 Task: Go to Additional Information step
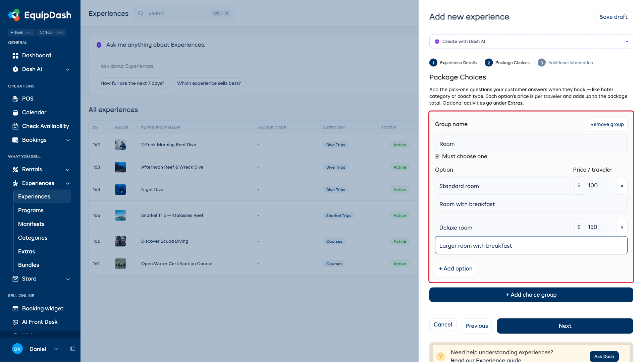point(565,63)
